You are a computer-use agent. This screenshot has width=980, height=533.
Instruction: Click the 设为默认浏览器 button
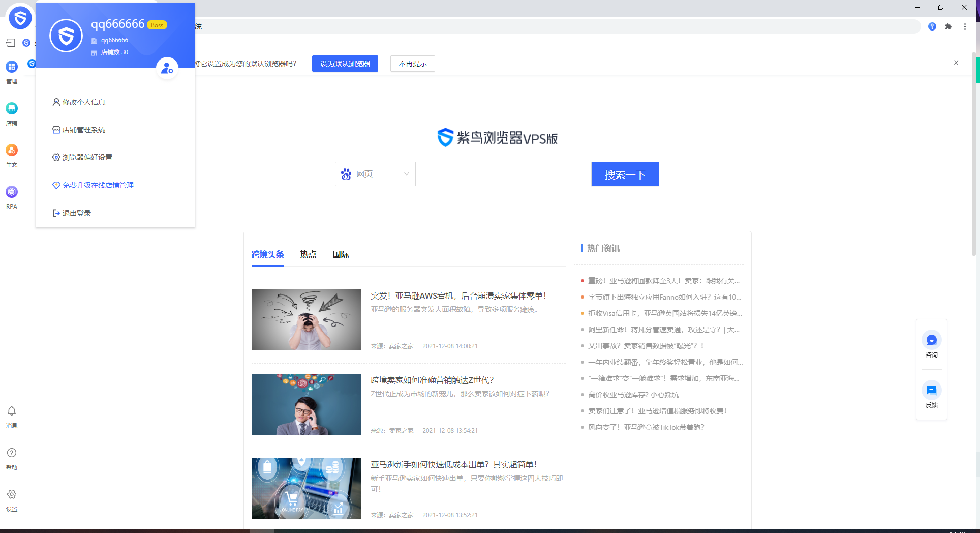tap(345, 63)
